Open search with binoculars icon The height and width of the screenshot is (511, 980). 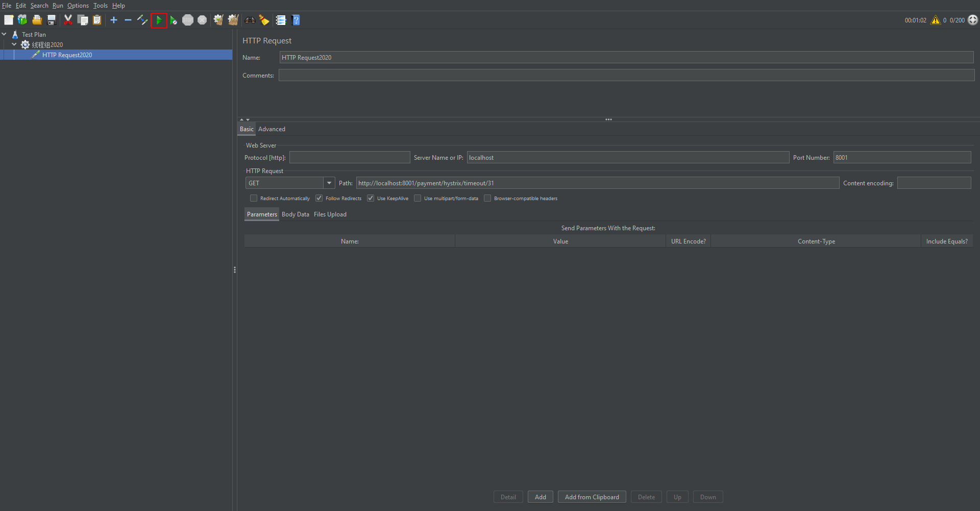[250, 20]
